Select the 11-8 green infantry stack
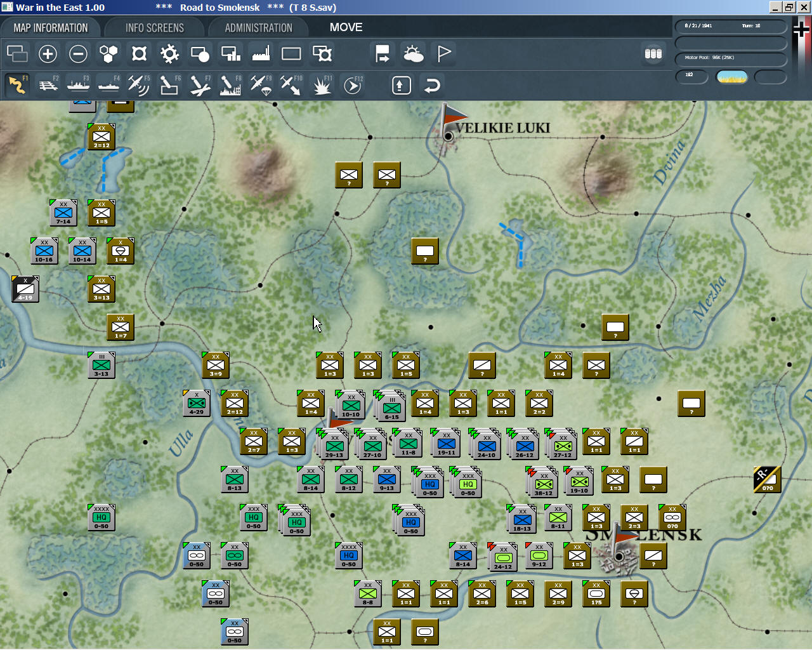 click(408, 442)
